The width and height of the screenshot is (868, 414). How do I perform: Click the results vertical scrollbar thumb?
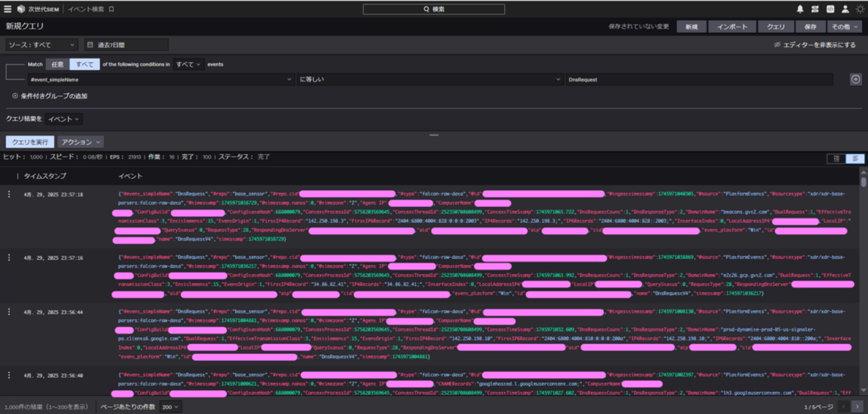(x=863, y=182)
